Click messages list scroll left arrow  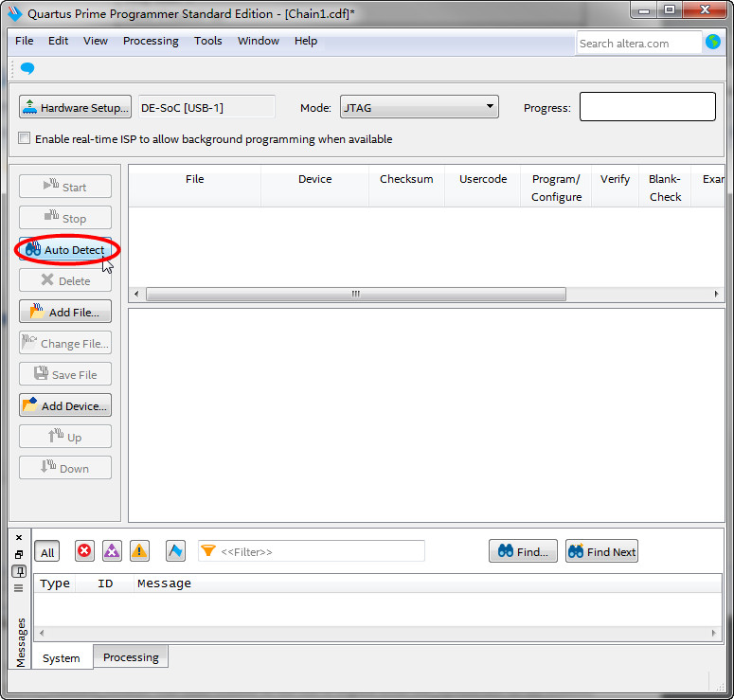(42, 633)
